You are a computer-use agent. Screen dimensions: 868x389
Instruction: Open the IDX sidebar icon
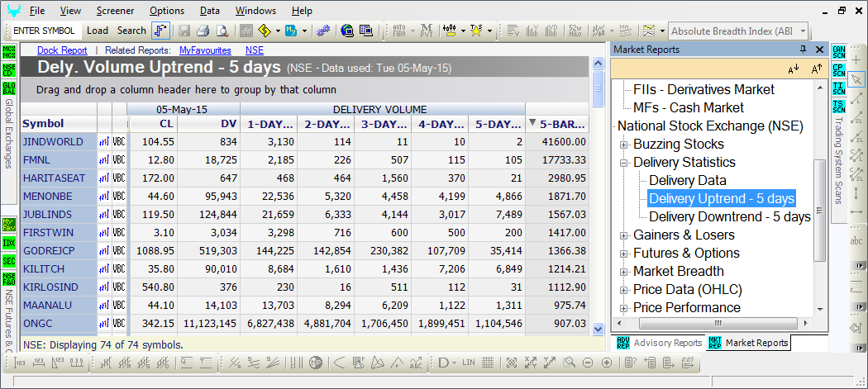click(9, 243)
